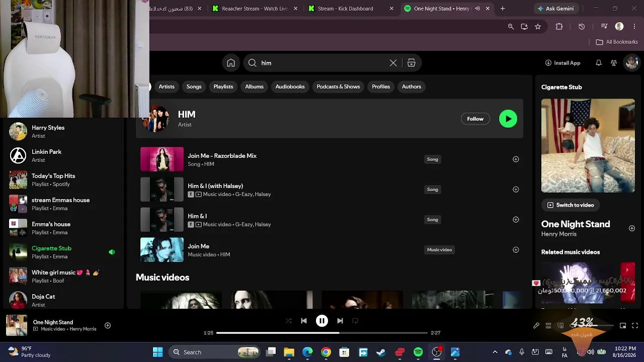644x362 pixels.
Task: Show hidden system tray icons
Action: tap(495, 352)
